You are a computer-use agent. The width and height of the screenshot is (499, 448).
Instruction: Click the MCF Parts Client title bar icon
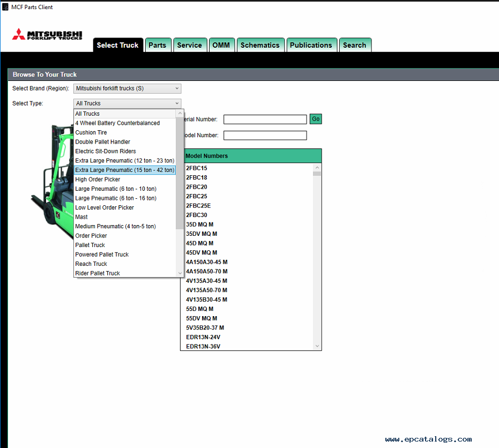(x=5, y=6)
